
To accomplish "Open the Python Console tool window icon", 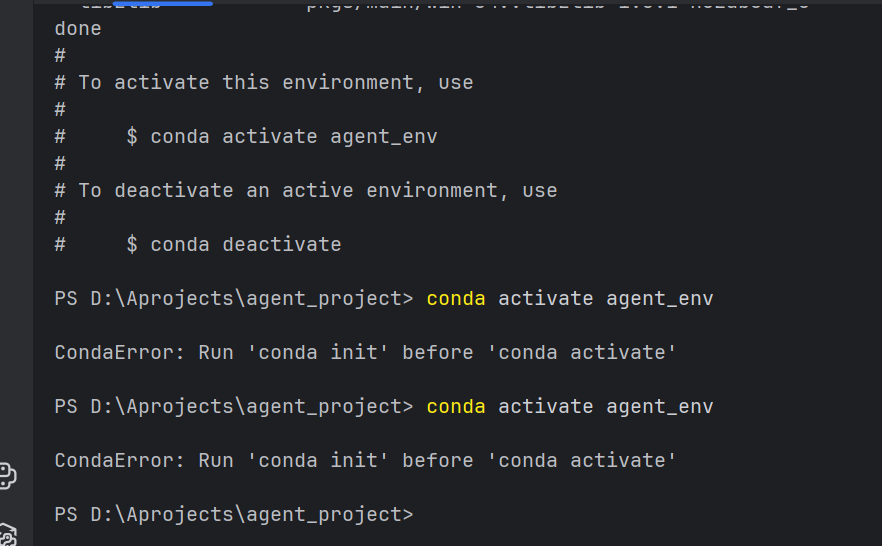I will click(x=7, y=476).
